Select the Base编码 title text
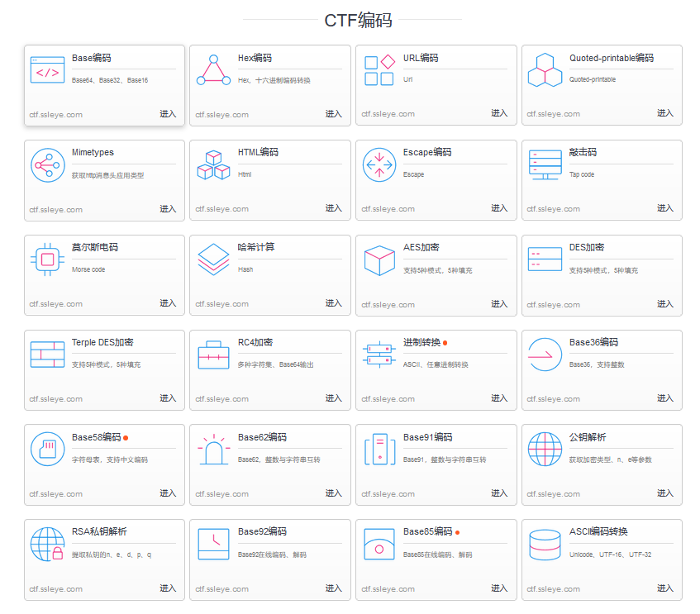The image size is (700, 614). (92, 58)
